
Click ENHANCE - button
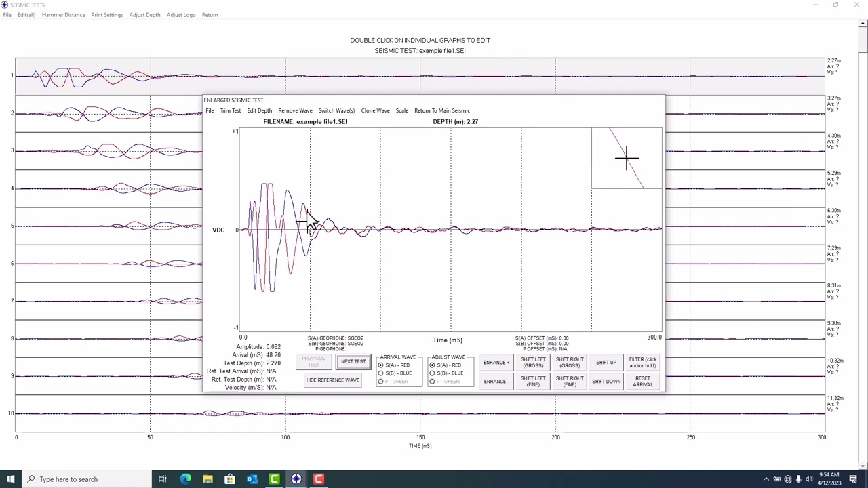click(x=496, y=382)
